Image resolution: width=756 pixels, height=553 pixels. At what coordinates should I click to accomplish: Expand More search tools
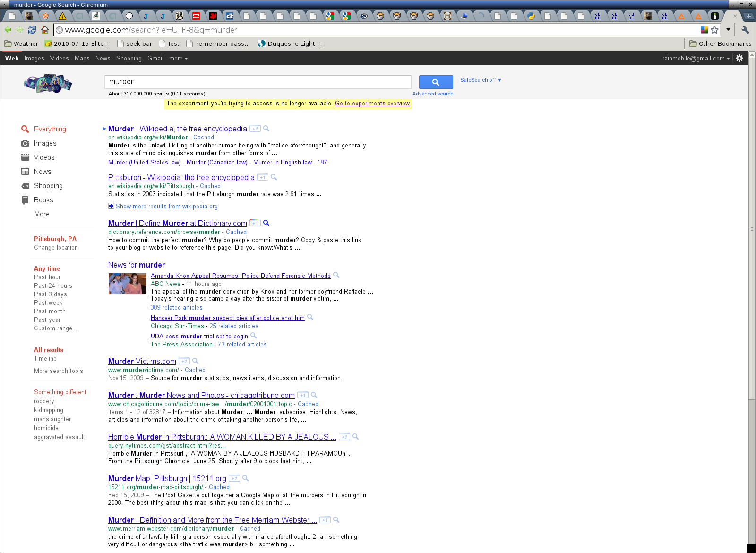(x=59, y=371)
